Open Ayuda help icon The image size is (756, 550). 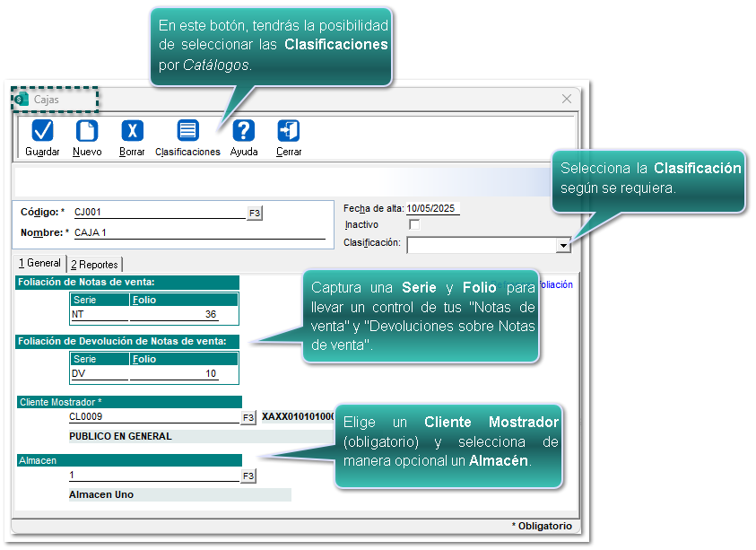244,132
